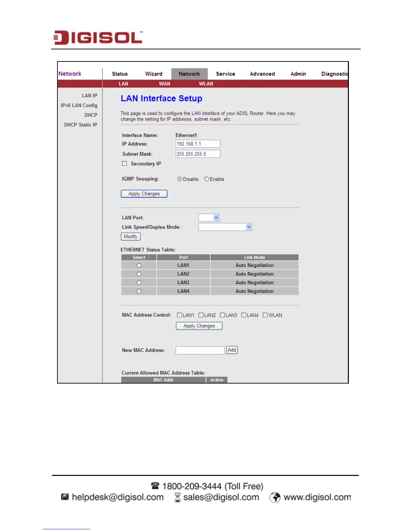
Task: Open the Wizard tab
Action: pos(154,74)
